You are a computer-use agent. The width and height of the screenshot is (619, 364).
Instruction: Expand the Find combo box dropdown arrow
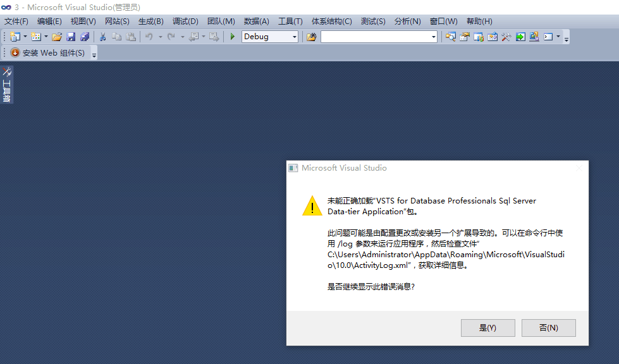[x=434, y=37]
